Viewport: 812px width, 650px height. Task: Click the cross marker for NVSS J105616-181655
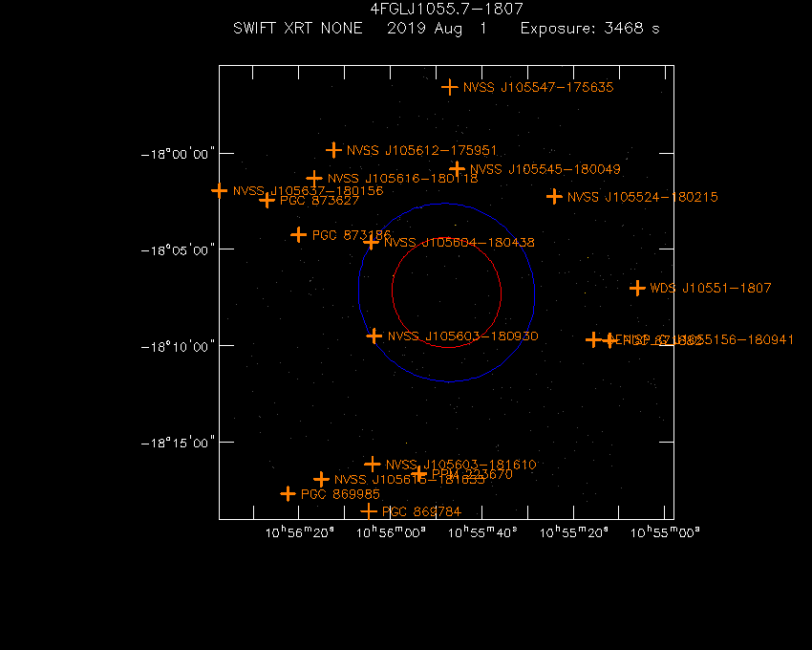[x=322, y=479]
